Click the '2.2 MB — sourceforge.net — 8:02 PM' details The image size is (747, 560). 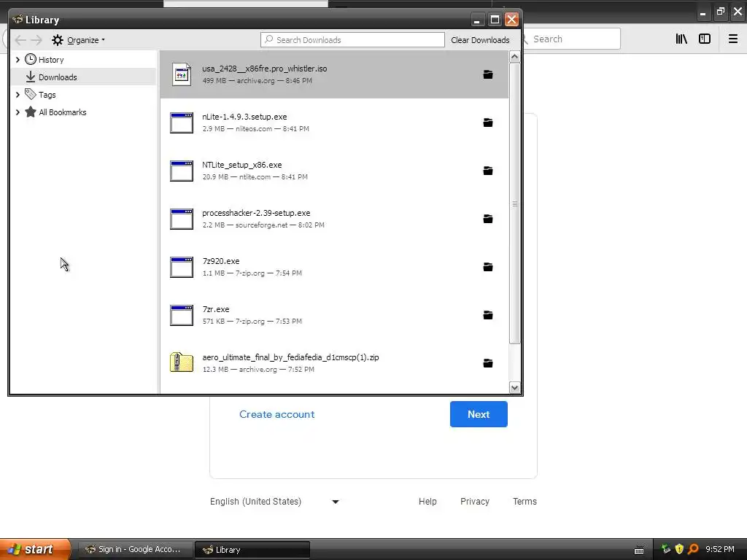(263, 225)
